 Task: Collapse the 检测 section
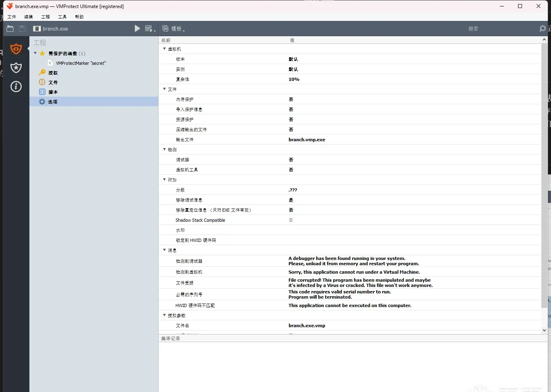(164, 149)
